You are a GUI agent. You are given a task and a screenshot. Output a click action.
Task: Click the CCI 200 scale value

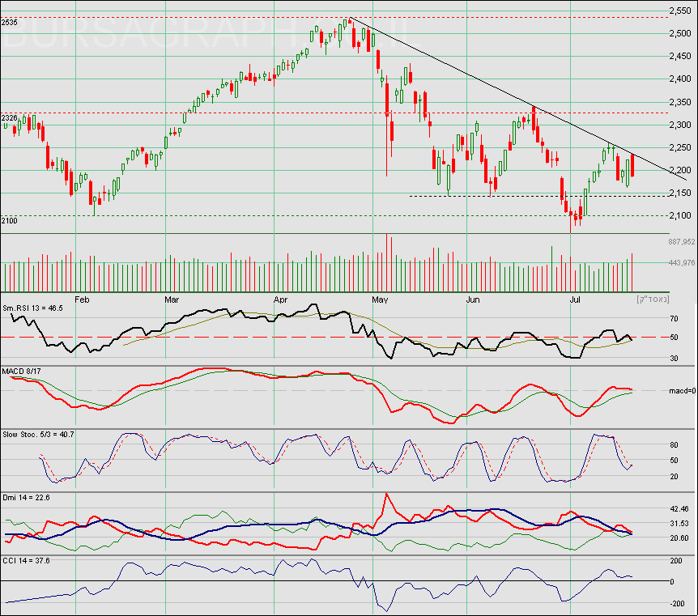(676, 561)
